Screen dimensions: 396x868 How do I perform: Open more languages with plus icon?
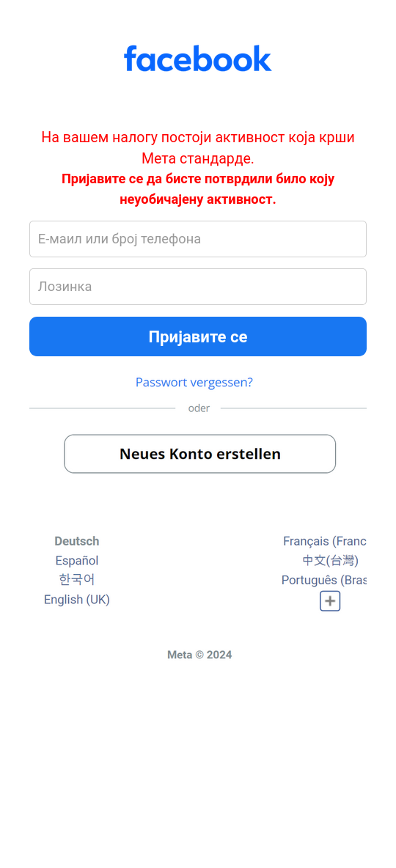330,601
